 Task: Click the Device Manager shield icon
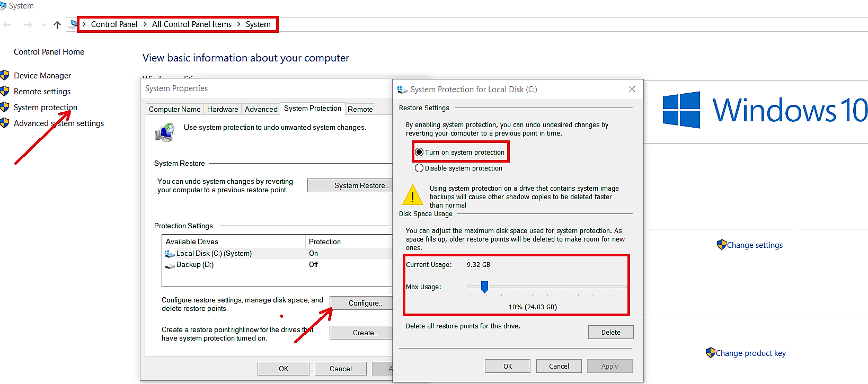tap(4, 75)
